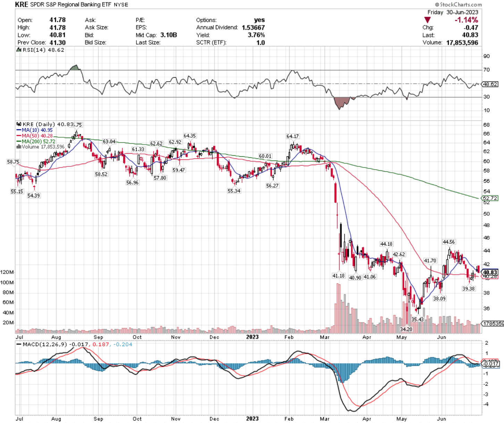Click the 55.15 low annotation
Image resolution: width=504 pixels, height=423 pixels.
pyautogui.click(x=17, y=191)
